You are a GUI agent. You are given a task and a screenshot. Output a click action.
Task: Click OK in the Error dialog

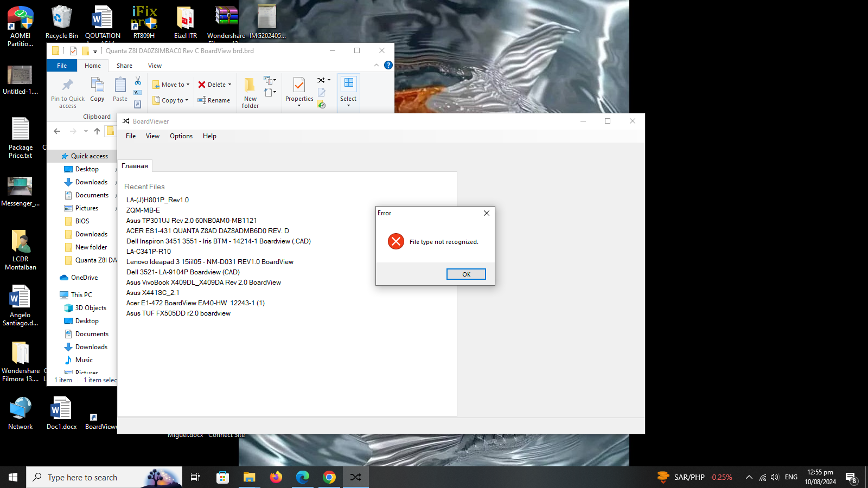[x=465, y=274]
